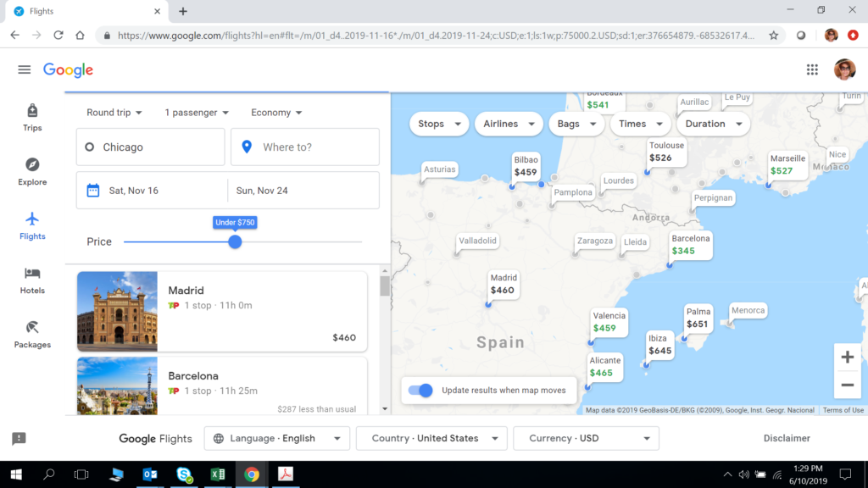Go to the browser home page
This screenshot has height=488, width=868.
point(81,36)
